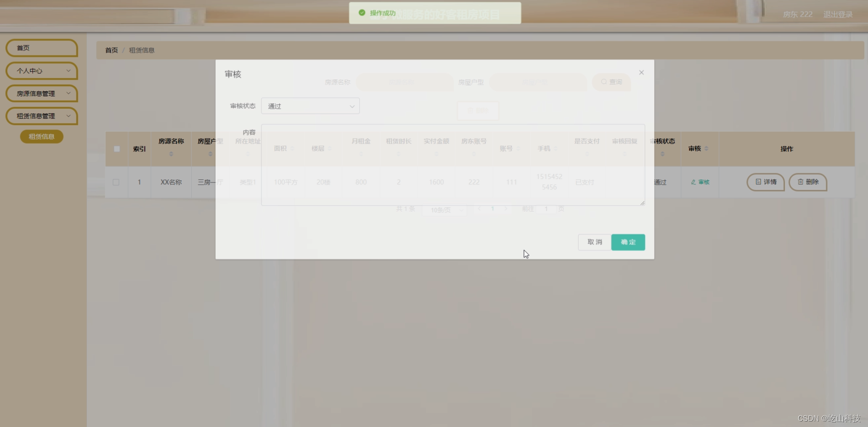868x427 pixels.
Task: Close the 审核 dialog with the X
Action: click(x=641, y=72)
